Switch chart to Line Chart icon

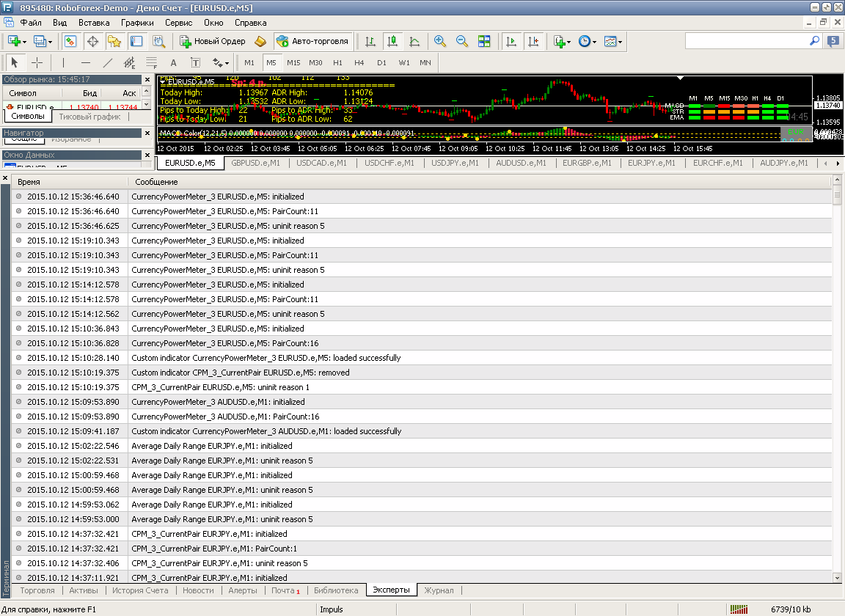coord(414,42)
